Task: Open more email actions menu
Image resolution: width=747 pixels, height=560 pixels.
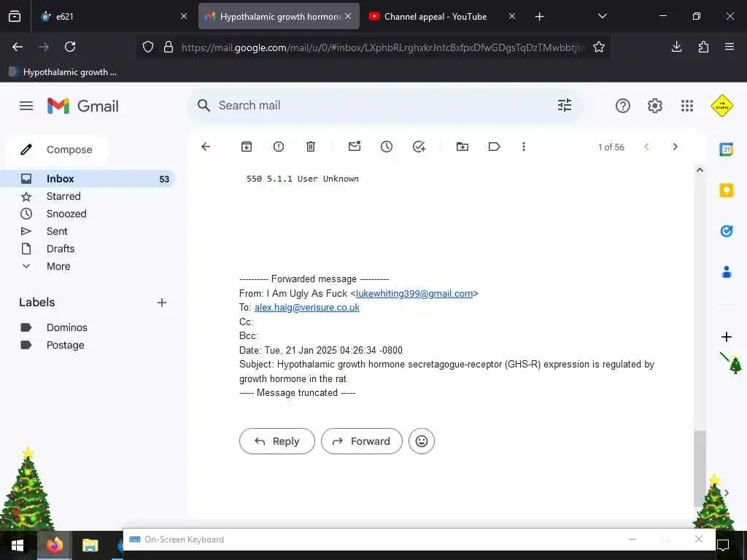Action: (x=524, y=147)
